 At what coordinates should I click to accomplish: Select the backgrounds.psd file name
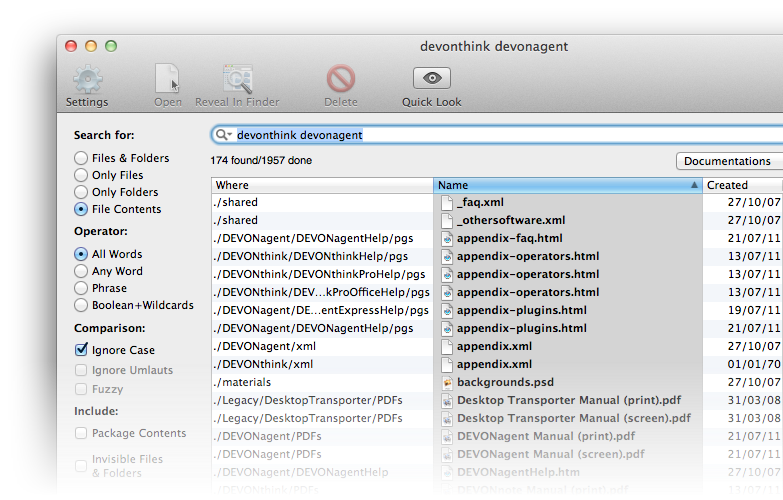(505, 382)
